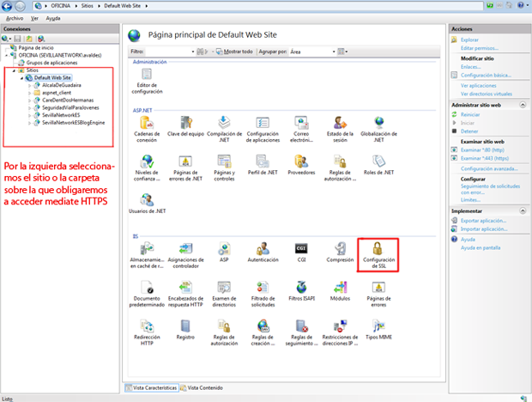Open Globalización de .NET feature
Image resolution: width=532 pixels, height=402 pixels.
tap(378, 129)
